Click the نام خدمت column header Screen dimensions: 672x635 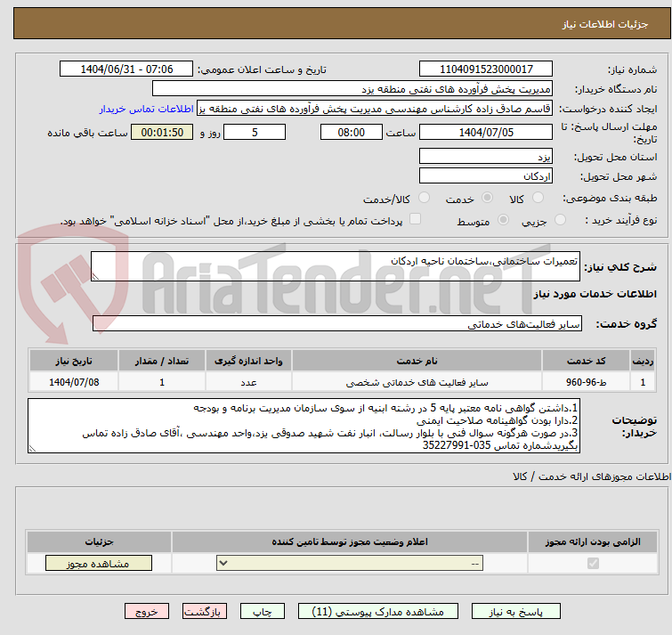tap(417, 361)
